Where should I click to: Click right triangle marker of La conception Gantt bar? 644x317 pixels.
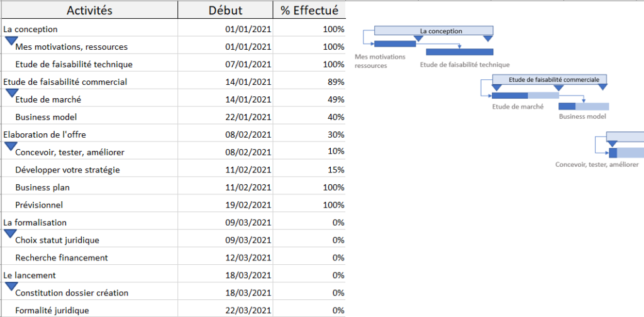tap(487, 38)
